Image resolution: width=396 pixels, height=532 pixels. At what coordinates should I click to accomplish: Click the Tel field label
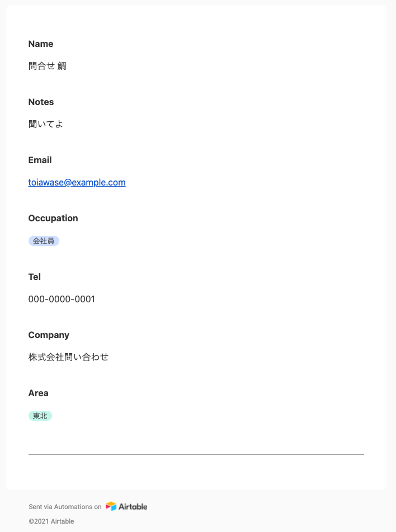[34, 277]
